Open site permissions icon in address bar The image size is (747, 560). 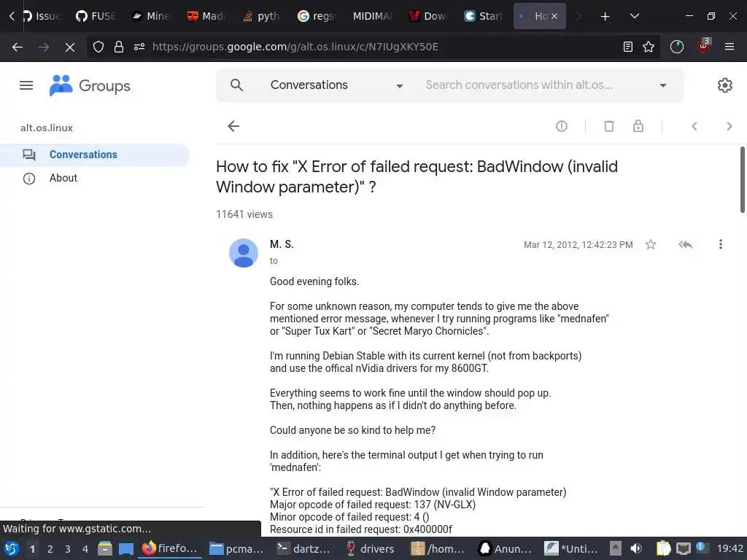click(x=139, y=47)
